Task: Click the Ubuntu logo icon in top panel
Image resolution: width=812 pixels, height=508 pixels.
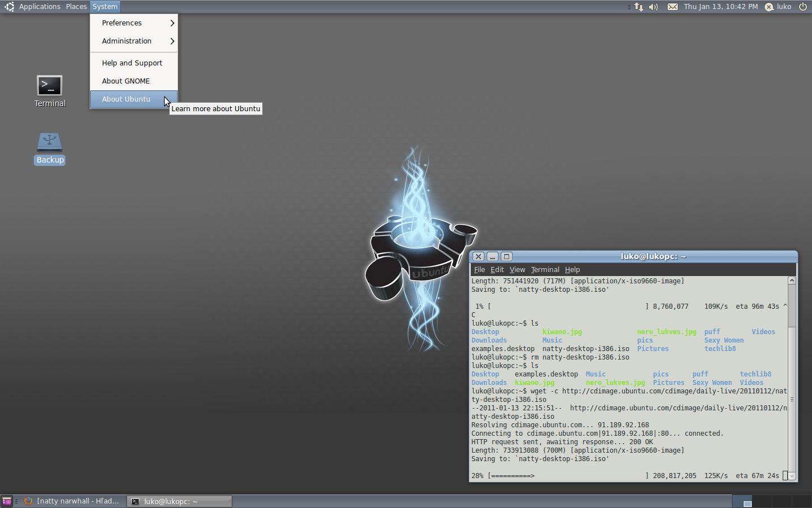Action: coord(9,7)
